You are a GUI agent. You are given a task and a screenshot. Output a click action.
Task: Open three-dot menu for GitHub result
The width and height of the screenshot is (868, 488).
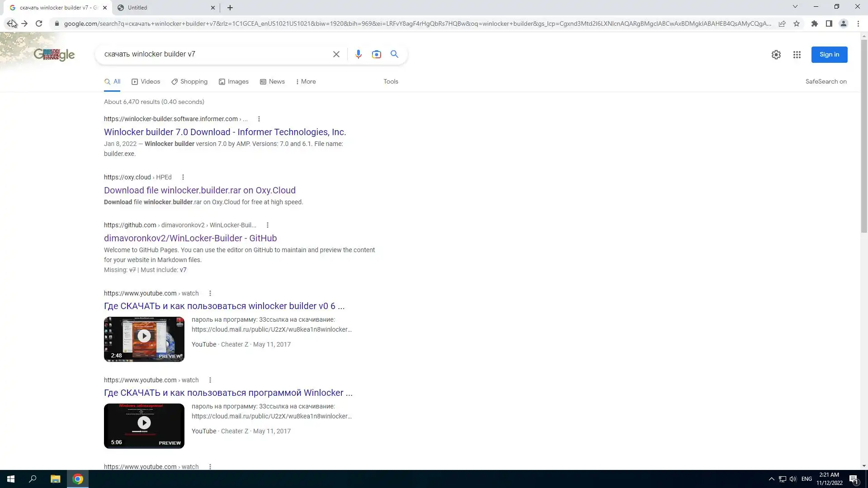[x=267, y=225]
